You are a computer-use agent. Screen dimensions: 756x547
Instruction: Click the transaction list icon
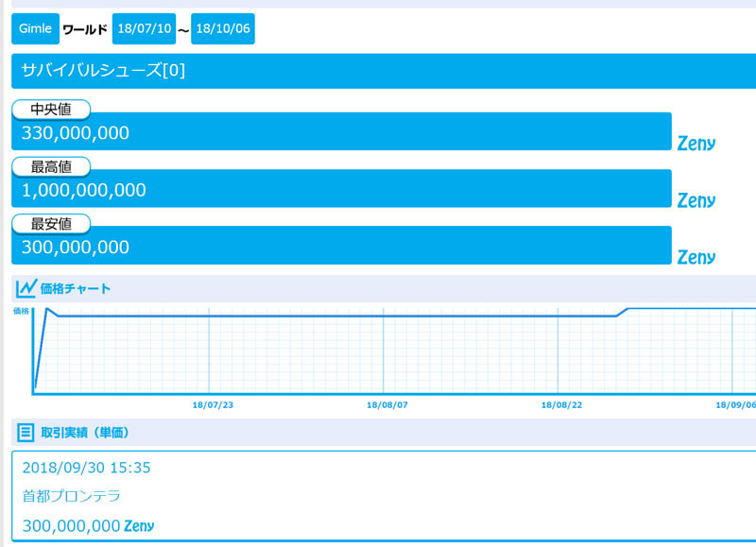tap(26, 433)
